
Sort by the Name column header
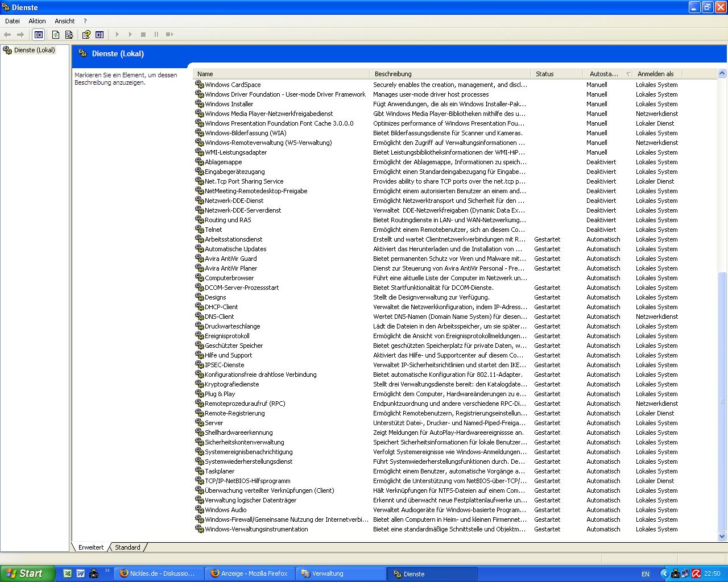coord(281,74)
